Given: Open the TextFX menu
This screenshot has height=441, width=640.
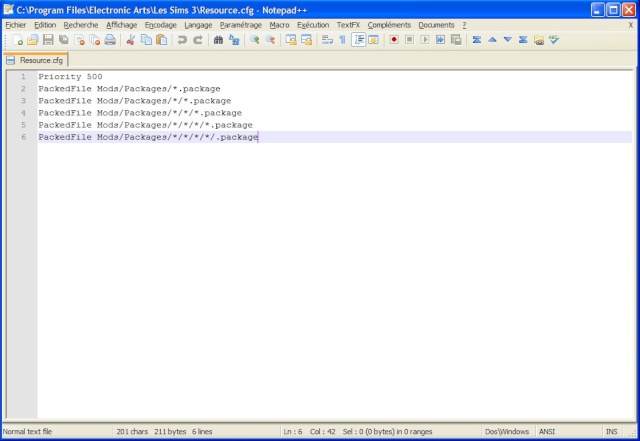Looking at the screenshot, I should [348, 25].
